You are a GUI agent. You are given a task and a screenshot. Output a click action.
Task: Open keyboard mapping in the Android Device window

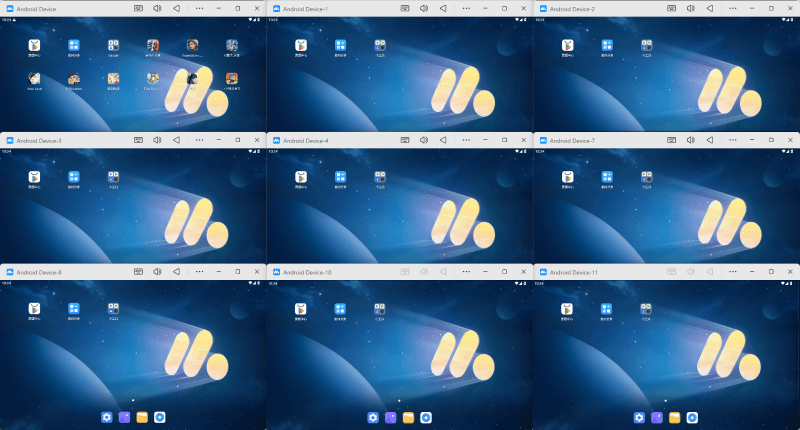pos(138,9)
